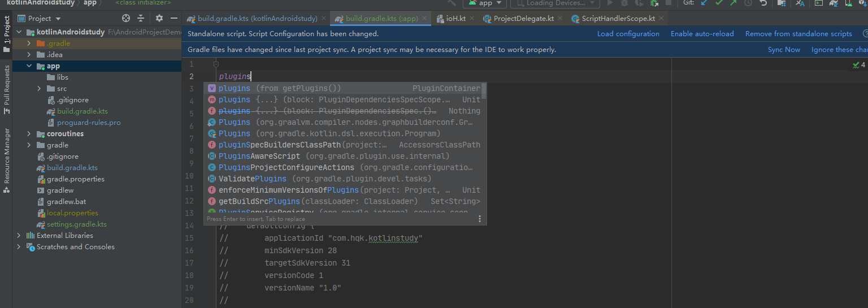Open the Loading Devices dropdown
868x308 pixels.
(x=554, y=3)
